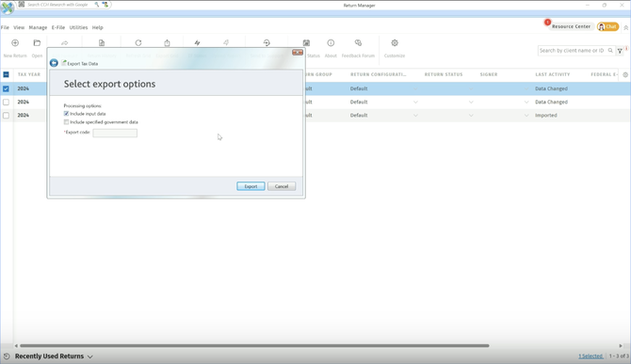This screenshot has width=631, height=364.
Task: Expand Return Configuration dropdown in second row
Action: (x=415, y=102)
